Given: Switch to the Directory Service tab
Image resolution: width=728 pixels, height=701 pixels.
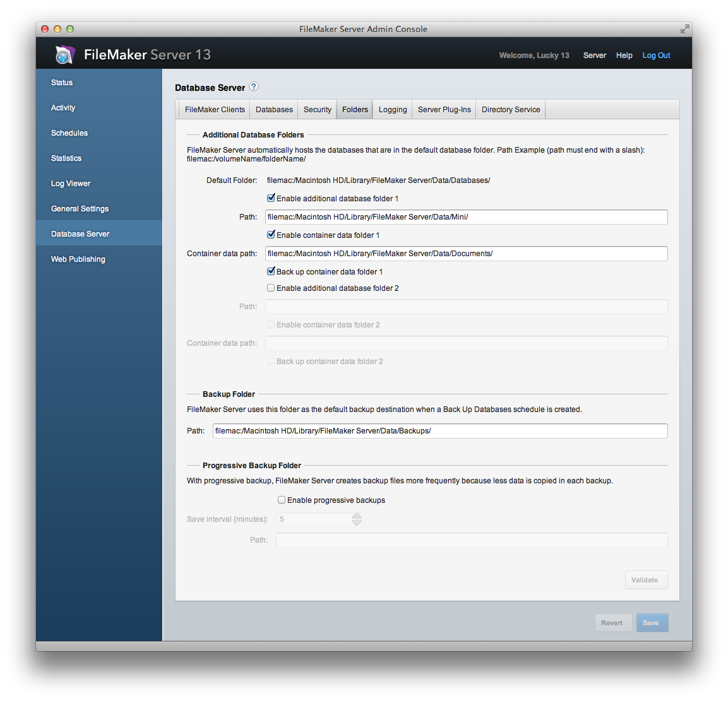Looking at the screenshot, I should tap(510, 109).
